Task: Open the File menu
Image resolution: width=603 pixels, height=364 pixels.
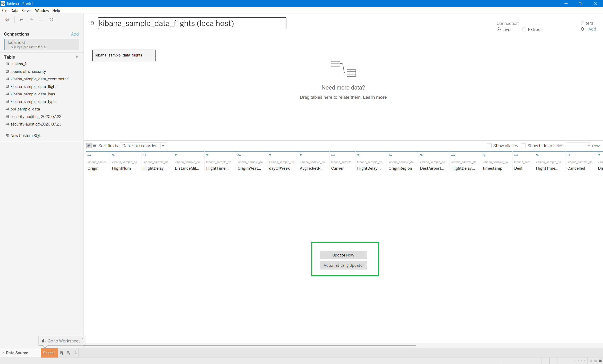Action: 4,10
